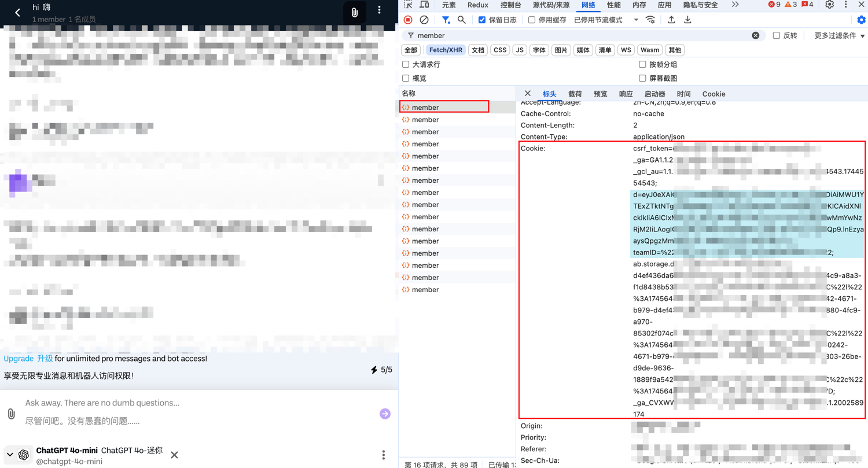Switch to the 内存 tab
The width and height of the screenshot is (868, 468).
639,5
